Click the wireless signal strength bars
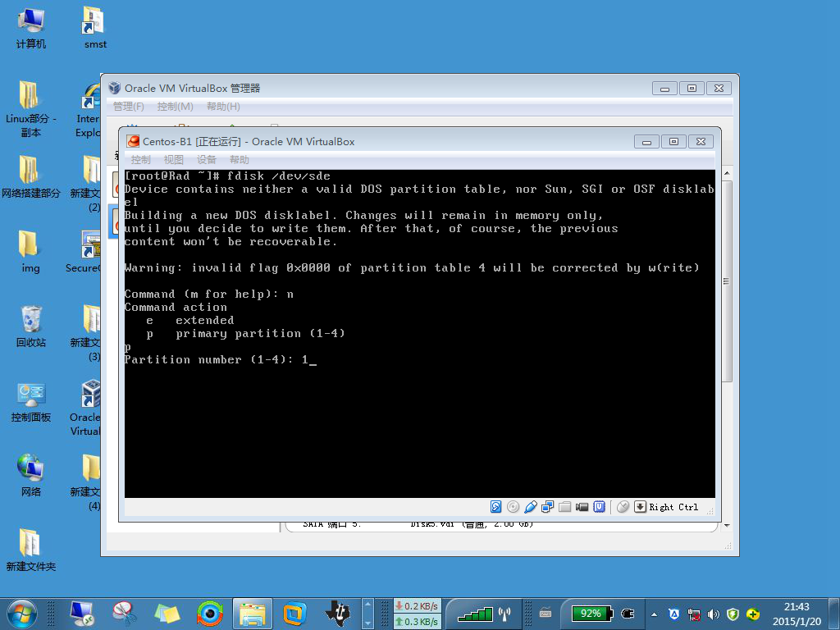840x630 pixels. click(x=476, y=614)
